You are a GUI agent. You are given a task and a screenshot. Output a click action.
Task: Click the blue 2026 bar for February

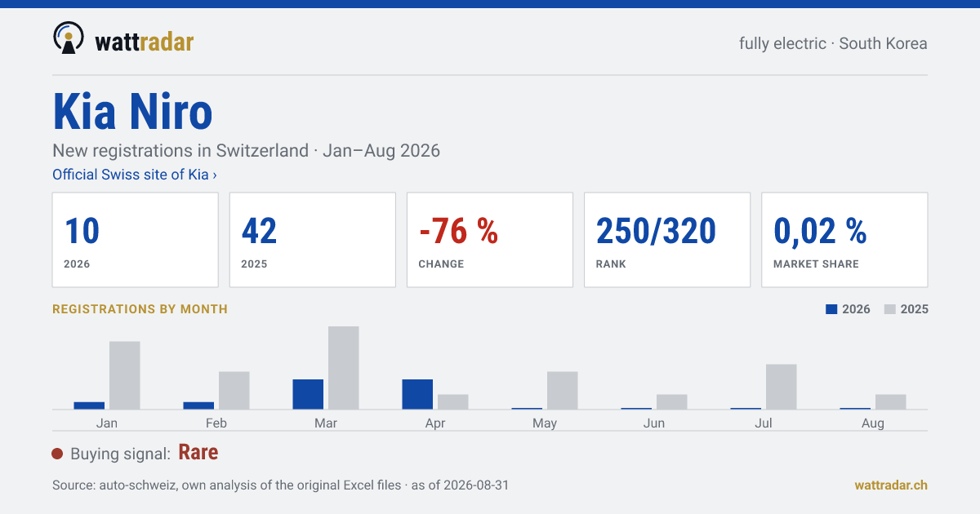coord(198,405)
